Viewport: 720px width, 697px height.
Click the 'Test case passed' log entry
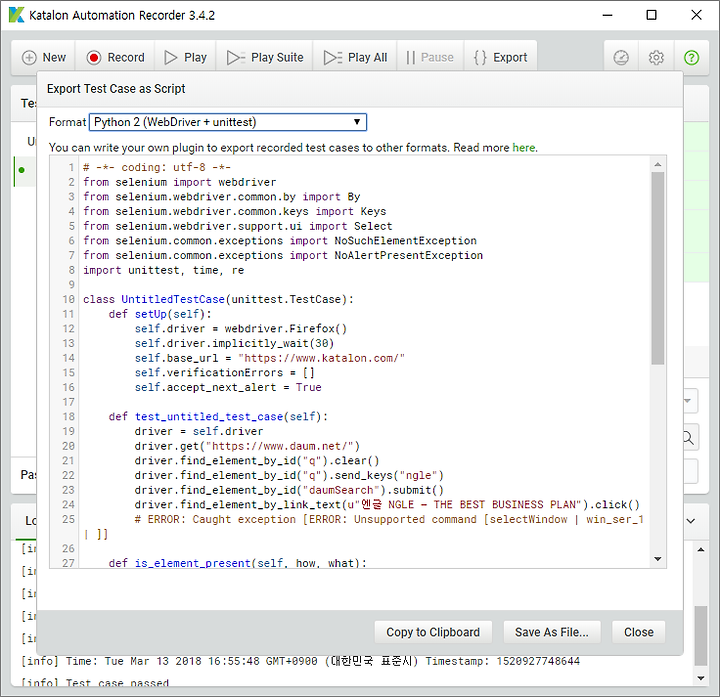point(95,683)
